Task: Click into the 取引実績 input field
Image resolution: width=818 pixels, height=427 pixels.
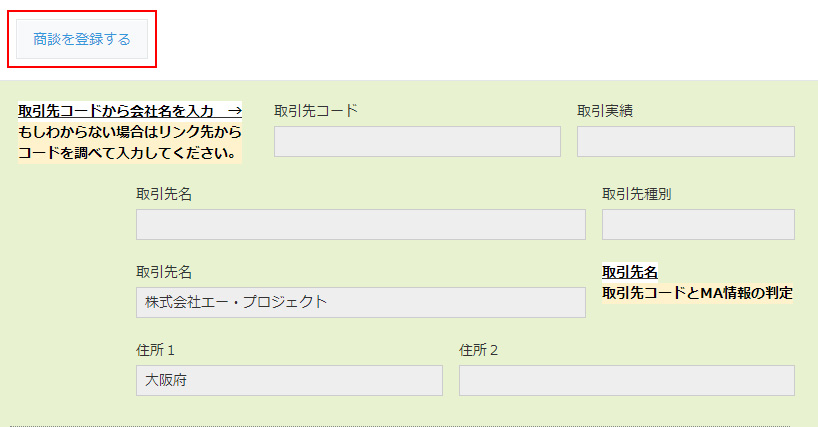Action: pos(685,142)
